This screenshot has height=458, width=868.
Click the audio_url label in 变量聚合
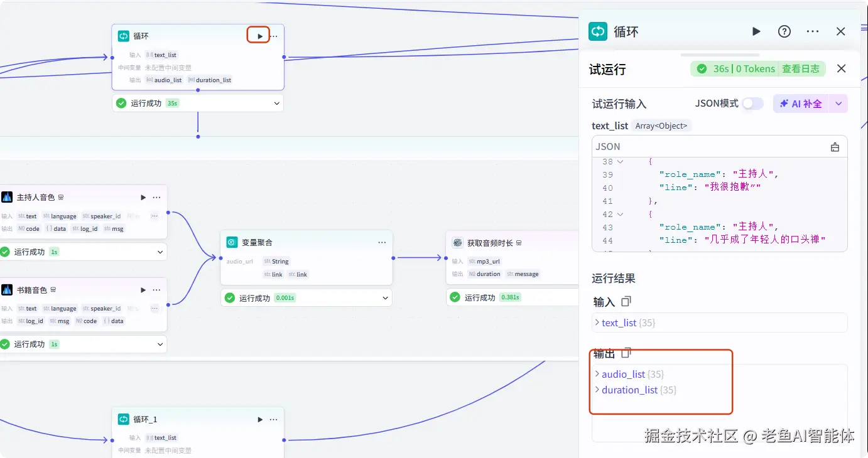[x=240, y=261]
